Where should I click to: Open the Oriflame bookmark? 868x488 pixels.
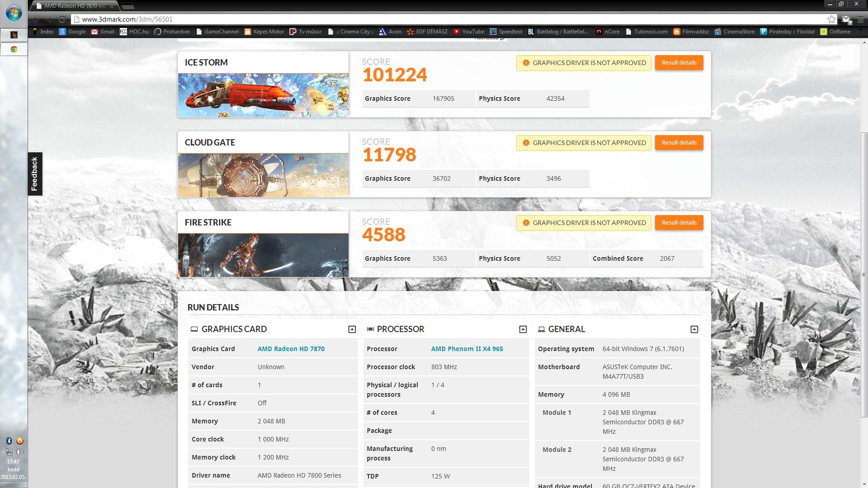tap(835, 32)
